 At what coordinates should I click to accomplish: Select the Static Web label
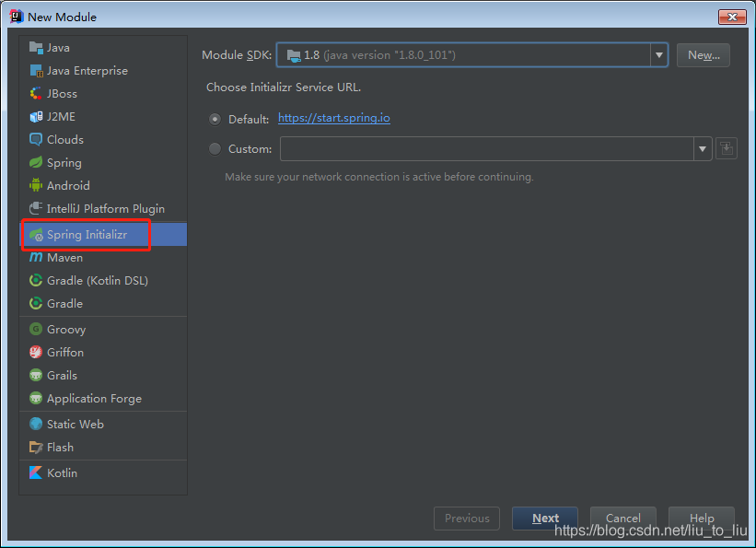click(x=76, y=424)
